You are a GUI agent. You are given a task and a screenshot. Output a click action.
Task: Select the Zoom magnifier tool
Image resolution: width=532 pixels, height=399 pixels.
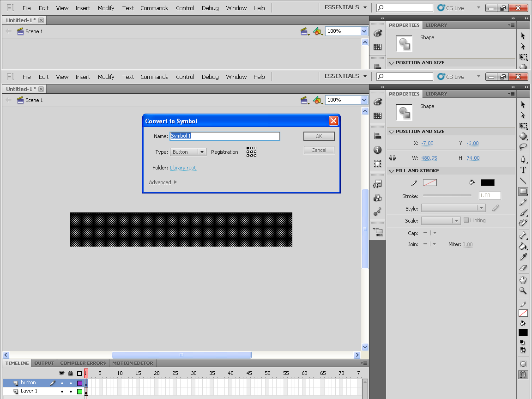(x=523, y=291)
